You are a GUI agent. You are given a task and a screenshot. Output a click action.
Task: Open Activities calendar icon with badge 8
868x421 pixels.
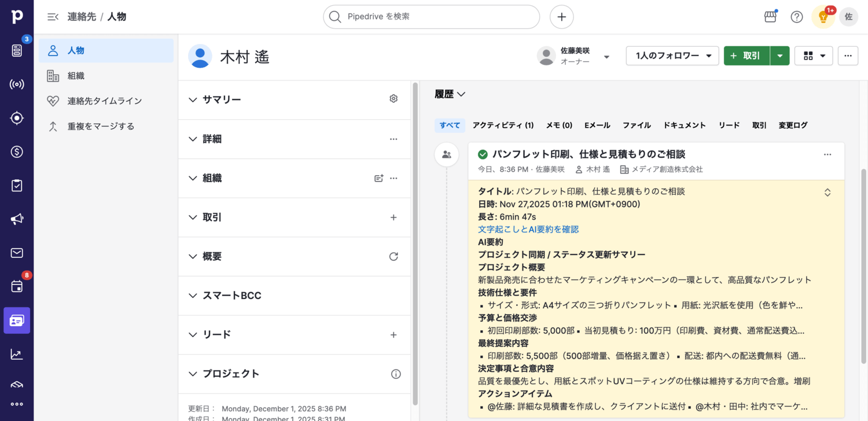click(x=17, y=286)
